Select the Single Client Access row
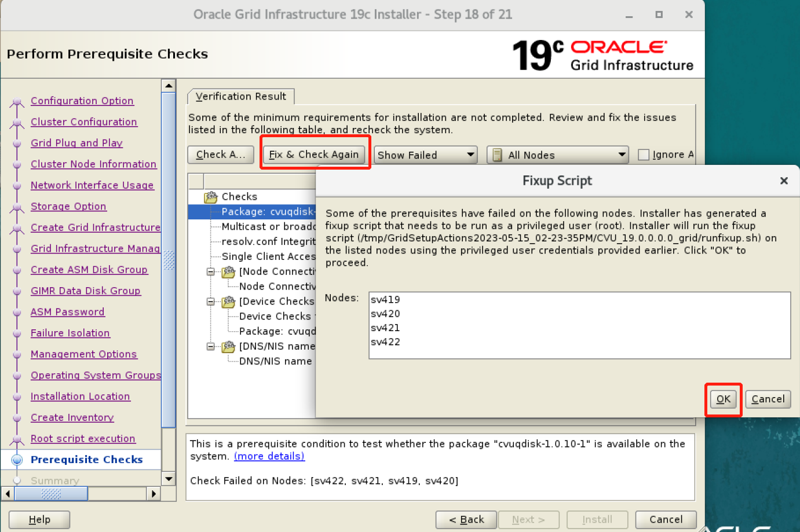 click(x=268, y=256)
